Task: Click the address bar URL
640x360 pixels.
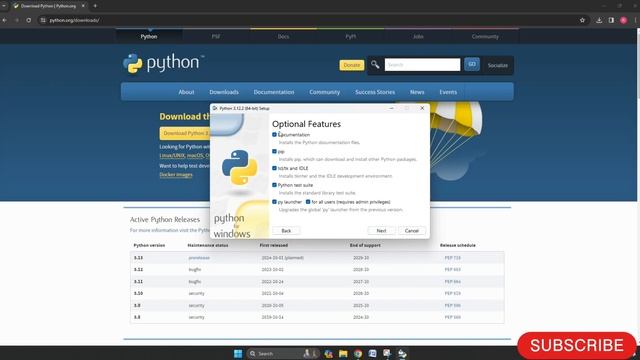Action: click(74, 20)
